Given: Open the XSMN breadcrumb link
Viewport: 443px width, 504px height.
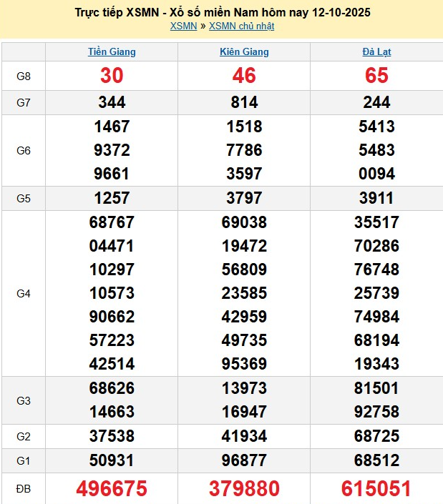Looking at the screenshot, I should pyautogui.click(x=183, y=26).
